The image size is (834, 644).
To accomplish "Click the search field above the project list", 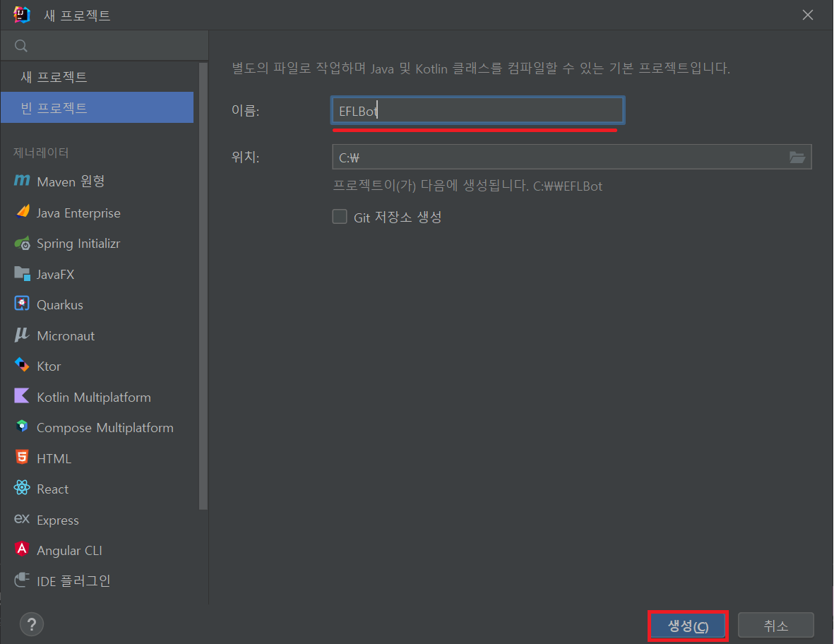I will click(105, 46).
